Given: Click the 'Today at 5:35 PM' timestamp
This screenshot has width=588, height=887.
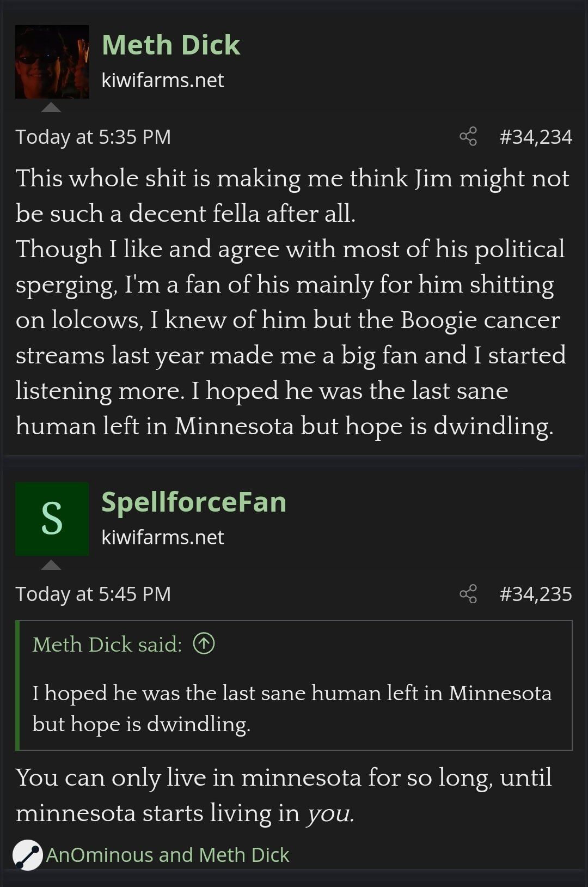Looking at the screenshot, I should [93, 137].
